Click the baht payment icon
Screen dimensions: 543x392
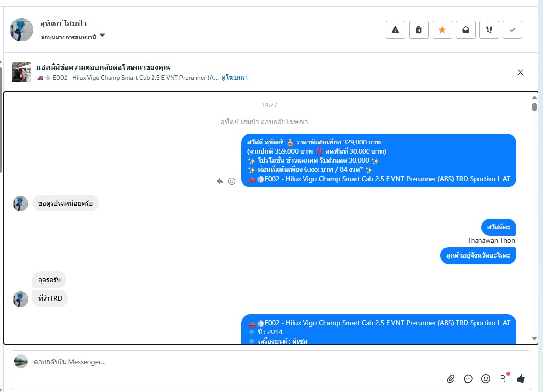pyautogui.click(x=503, y=379)
